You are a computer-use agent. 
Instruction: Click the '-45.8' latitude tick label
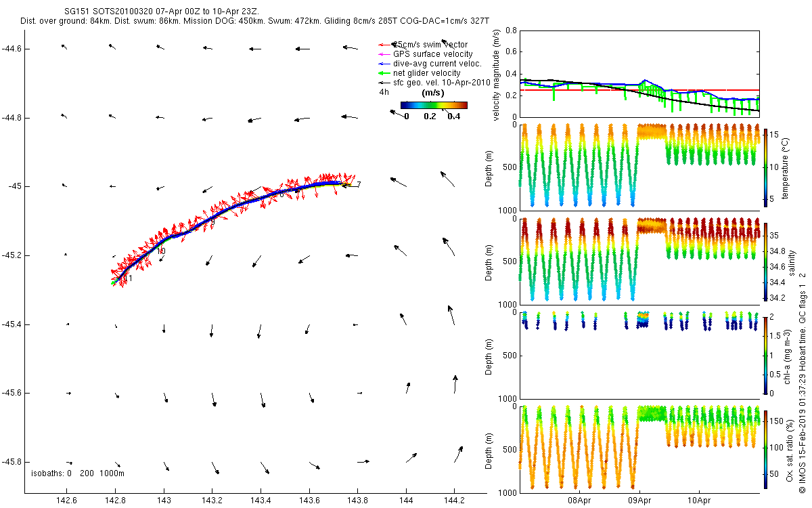point(13,462)
